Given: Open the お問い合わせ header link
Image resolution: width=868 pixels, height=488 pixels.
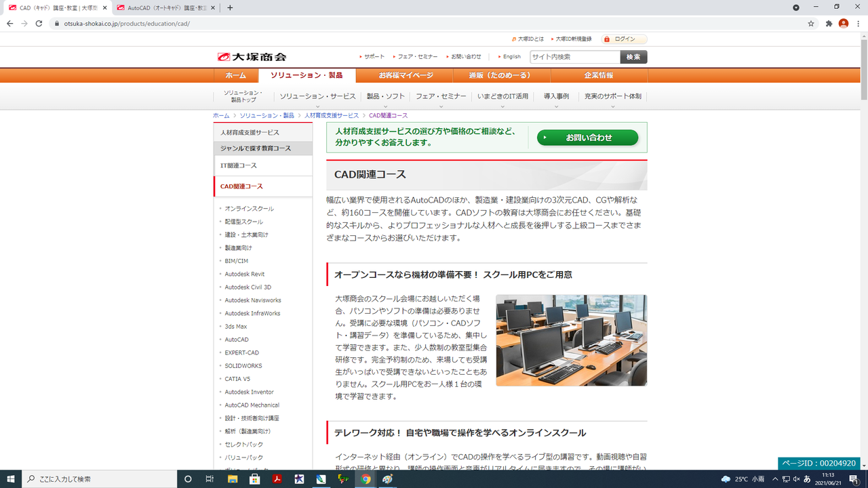Looking at the screenshot, I should pyautogui.click(x=466, y=57).
